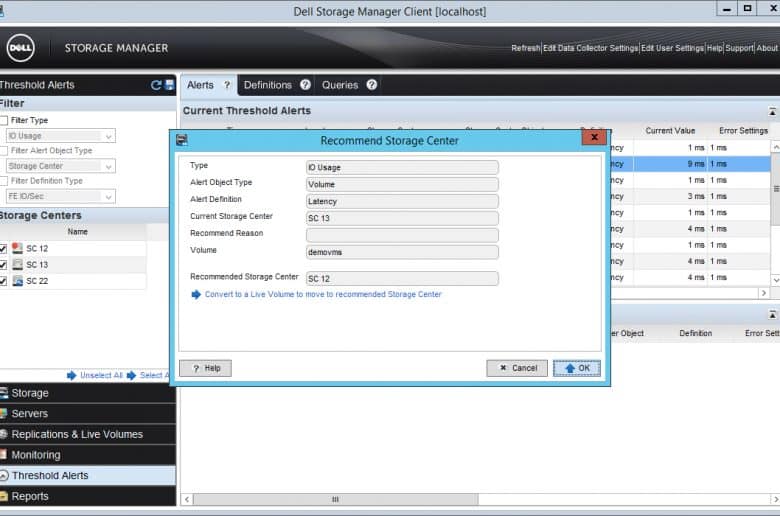
Task: Open the FE IO/Sec filter dropdown
Action: coord(61,197)
